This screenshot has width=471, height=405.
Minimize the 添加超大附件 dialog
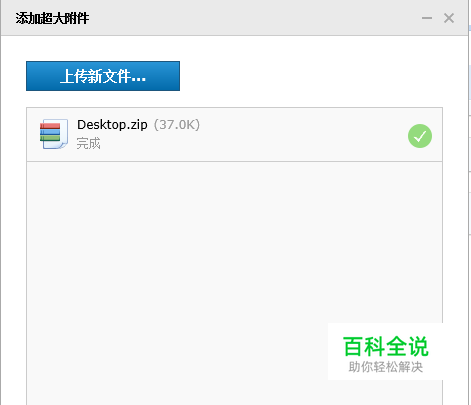[427, 18]
